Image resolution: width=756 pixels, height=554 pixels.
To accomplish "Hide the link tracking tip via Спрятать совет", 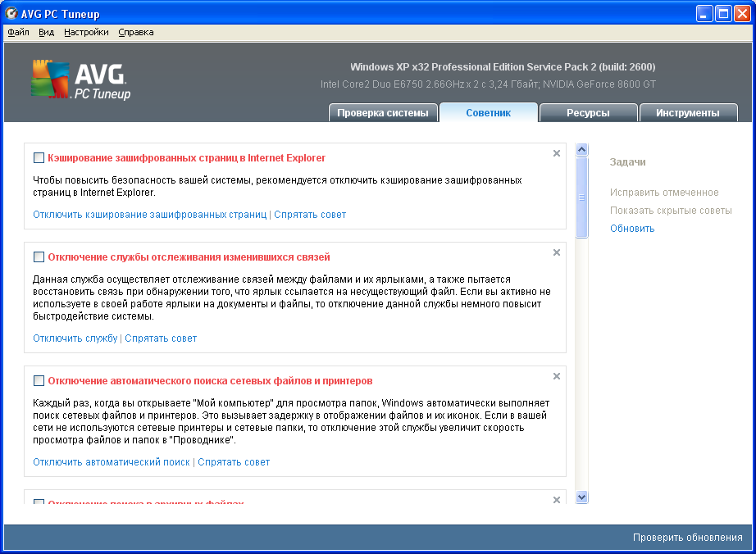I will 161,338.
